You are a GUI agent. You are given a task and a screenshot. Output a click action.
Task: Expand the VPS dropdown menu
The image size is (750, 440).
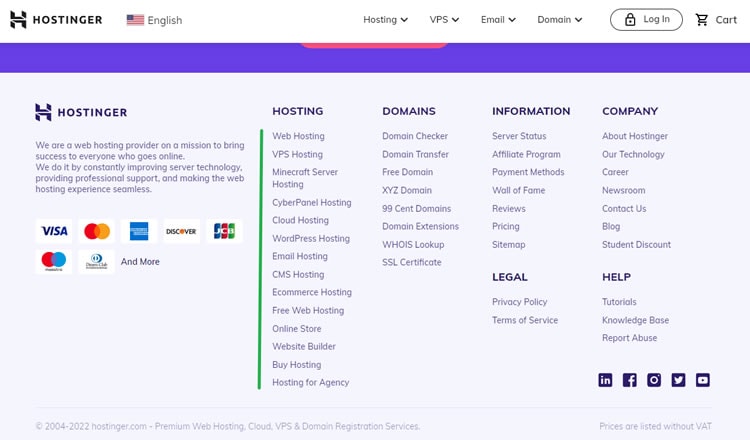pos(444,20)
